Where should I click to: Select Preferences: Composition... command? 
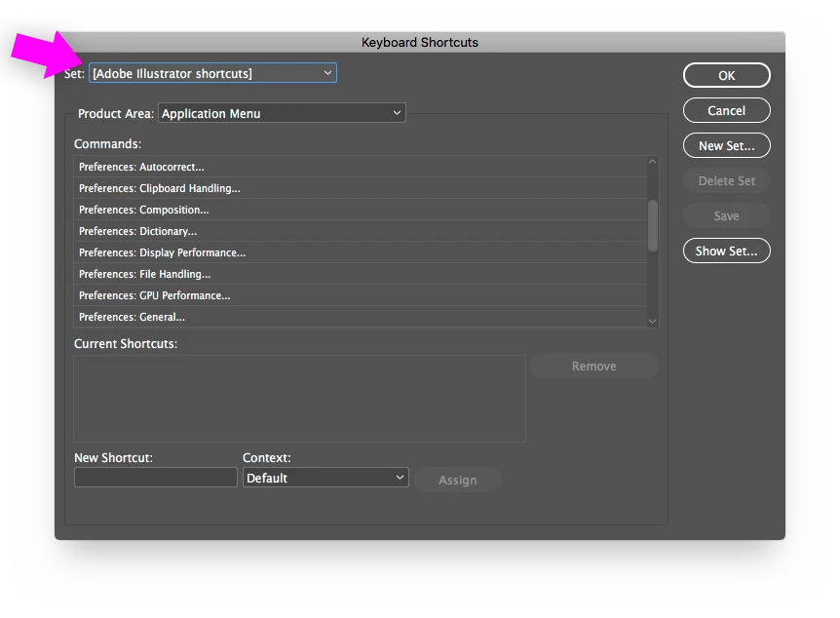coord(361,210)
